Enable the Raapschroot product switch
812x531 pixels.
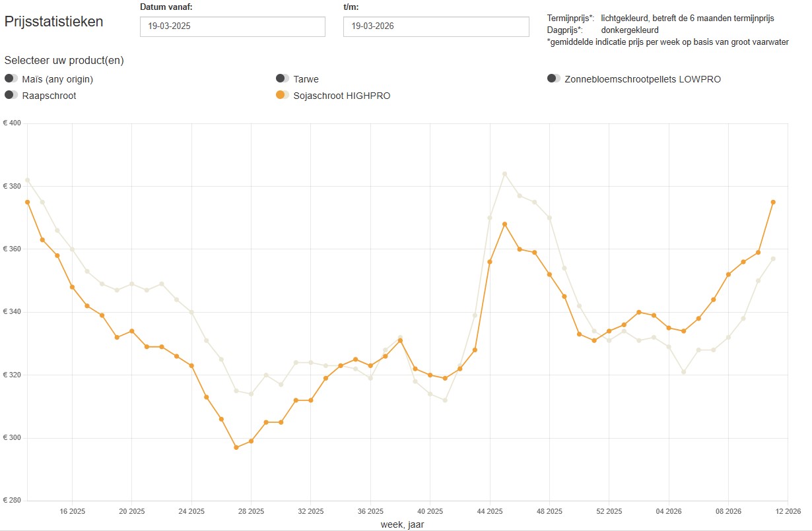pos(11,96)
